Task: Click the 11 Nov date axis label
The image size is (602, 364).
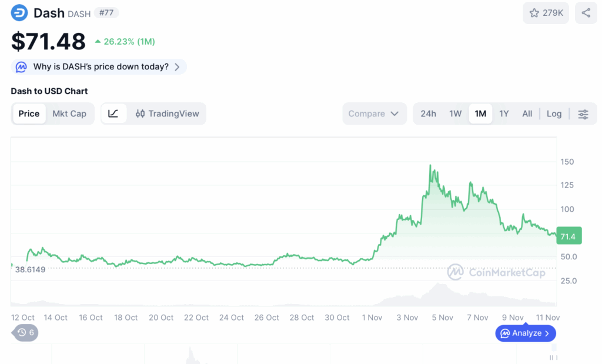Action: click(x=548, y=318)
